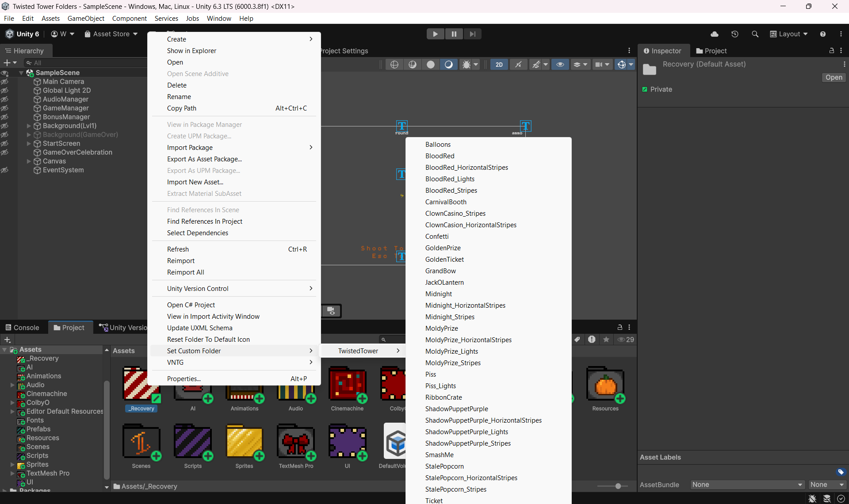Viewport: 849px width, 504px height.
Task: Expand the Create submenu in the context menu
Action: (234, 39)
